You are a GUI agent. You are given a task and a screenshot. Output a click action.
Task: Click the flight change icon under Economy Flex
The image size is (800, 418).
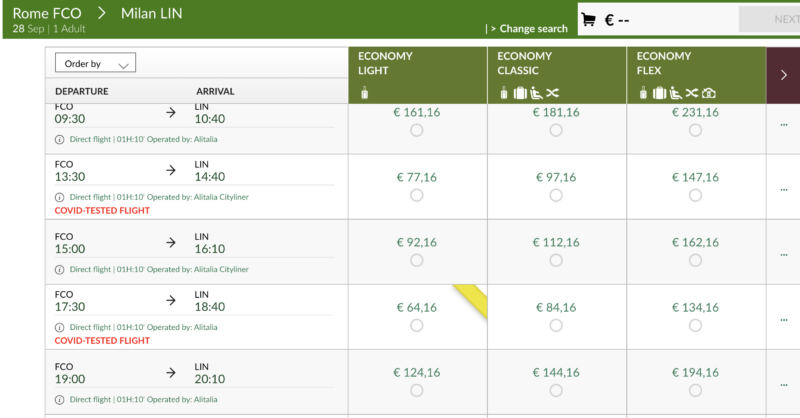(x=691, y=93)
